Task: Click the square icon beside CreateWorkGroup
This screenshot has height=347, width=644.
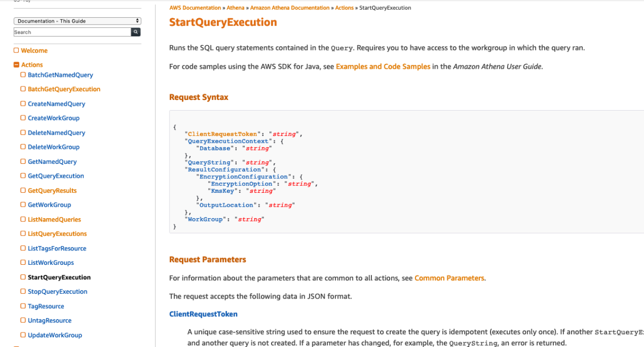Action: (23, 118)
